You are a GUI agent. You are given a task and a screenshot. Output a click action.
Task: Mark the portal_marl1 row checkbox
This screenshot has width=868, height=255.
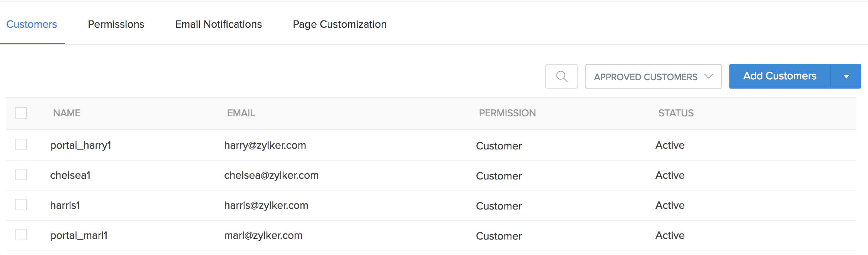click(x=21, y=235)
